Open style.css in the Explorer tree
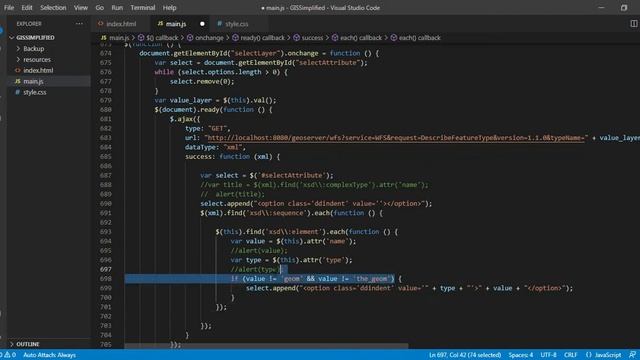The image size is (640, 360). pos(35,93)
